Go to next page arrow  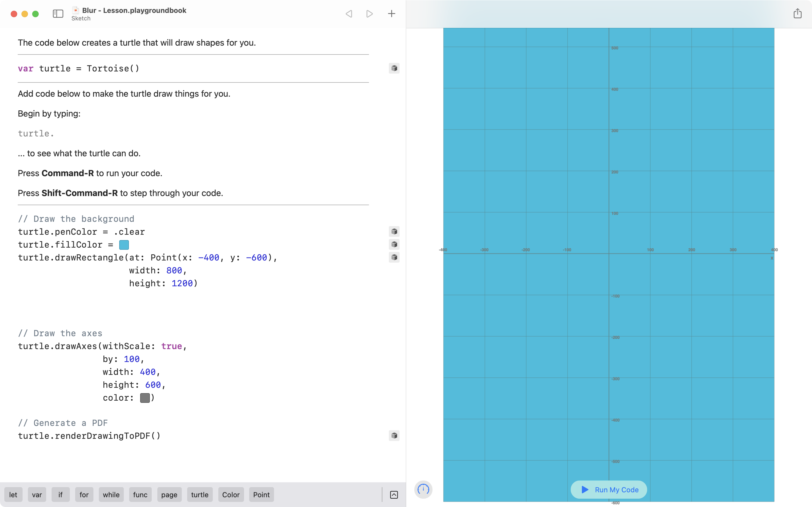click(x=369, y=14)
